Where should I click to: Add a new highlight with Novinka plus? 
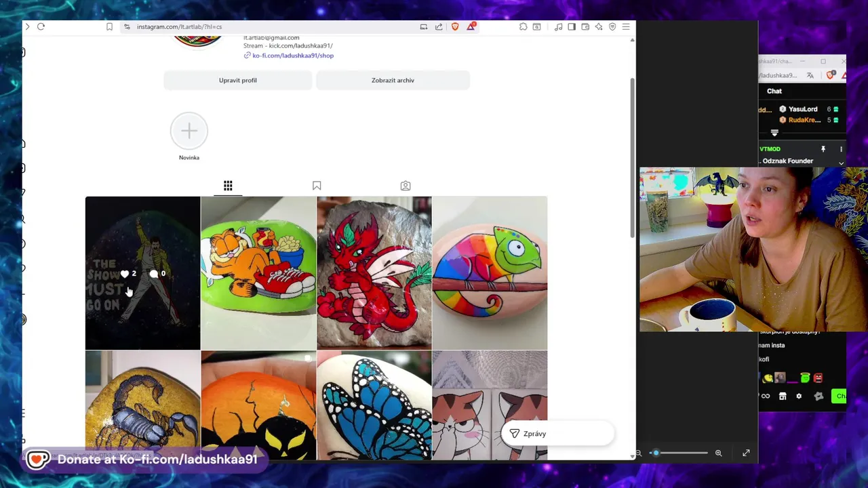[189, 131]
